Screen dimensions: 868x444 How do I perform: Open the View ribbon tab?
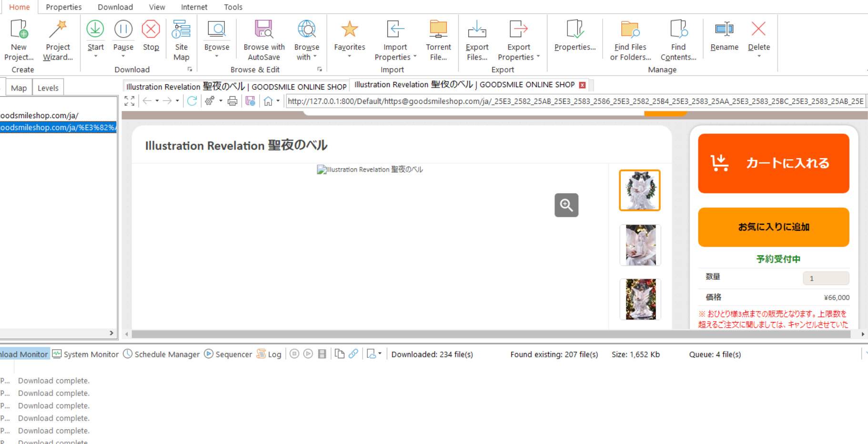[157, 7]
